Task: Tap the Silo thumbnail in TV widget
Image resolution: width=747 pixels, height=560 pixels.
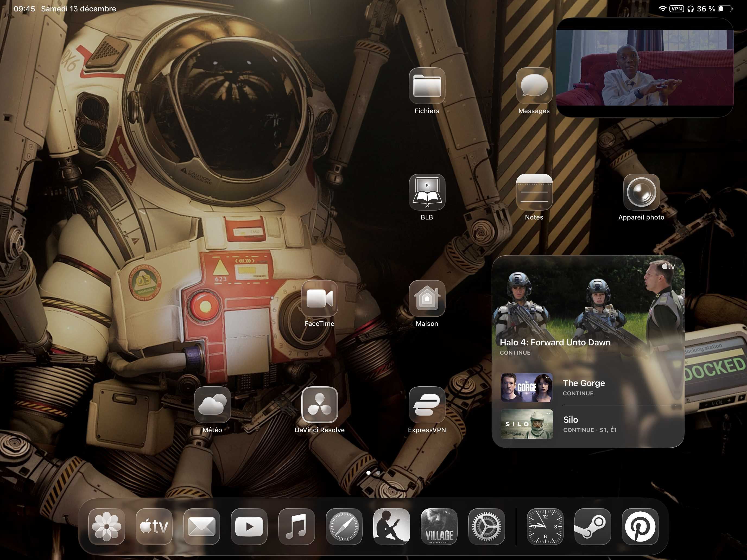Action: pyautogui.click(x=527, y=424)
